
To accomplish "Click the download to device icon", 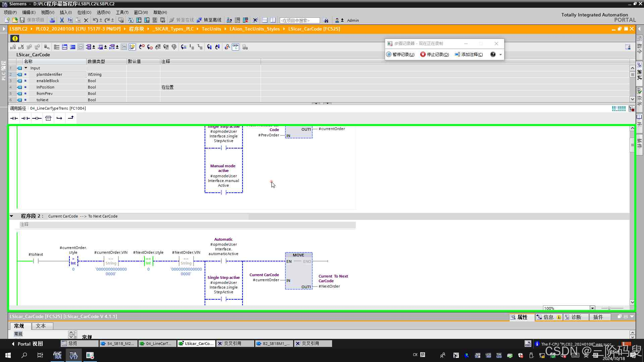I will click(x=139, y=20).
